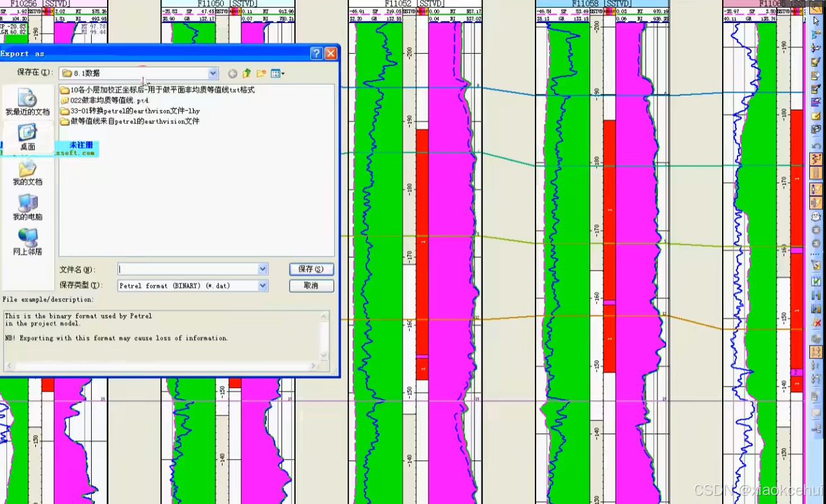The height and width of the screenshot is (504, 826).
Task: Click well header F11058 [SSTVD]
Action: 602,4
